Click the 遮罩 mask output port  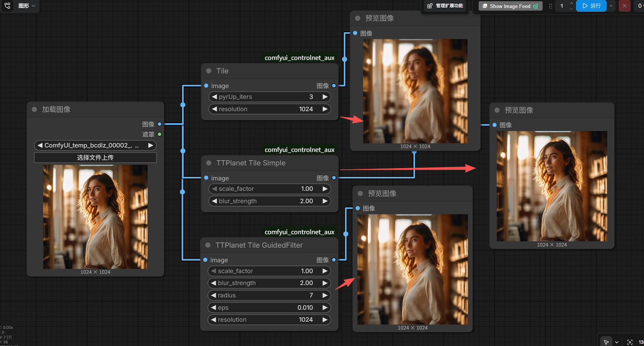pyautogui.click(x=159, y=134)
